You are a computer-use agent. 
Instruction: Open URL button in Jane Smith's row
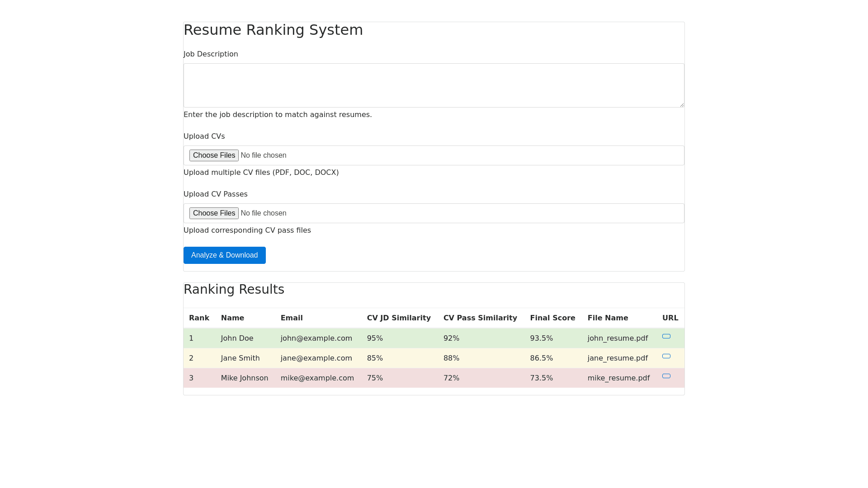[x=666, y=356]
